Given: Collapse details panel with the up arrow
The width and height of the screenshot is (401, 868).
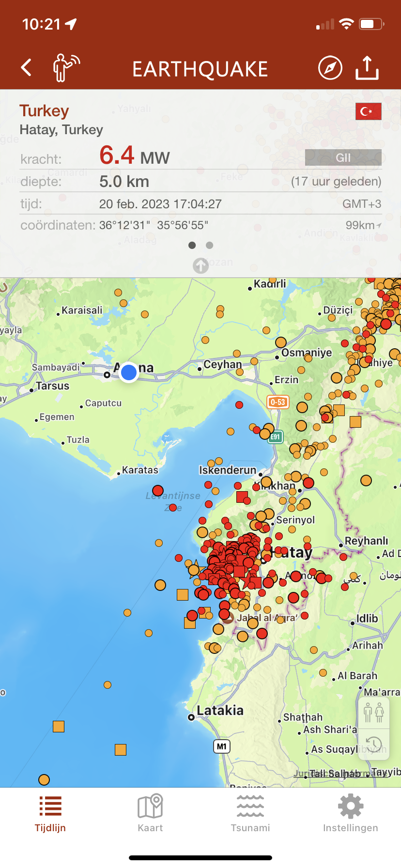Looking at the screenshot, I should click(200, 265).
